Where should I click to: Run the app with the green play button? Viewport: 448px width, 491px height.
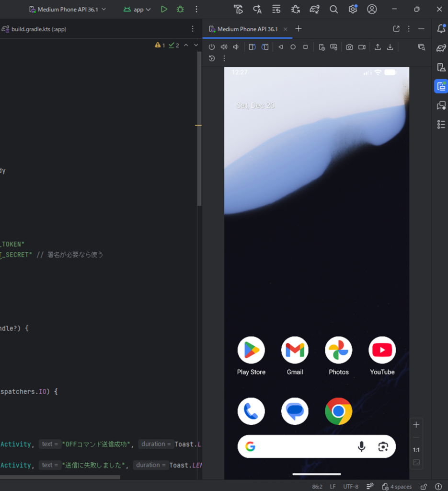click(164, 10)
